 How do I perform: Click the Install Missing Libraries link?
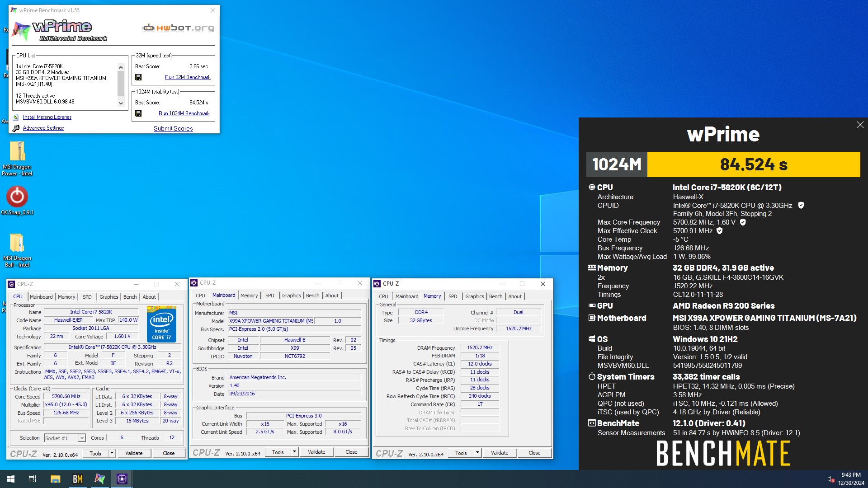pyautogui.click(x=47, y=117)
